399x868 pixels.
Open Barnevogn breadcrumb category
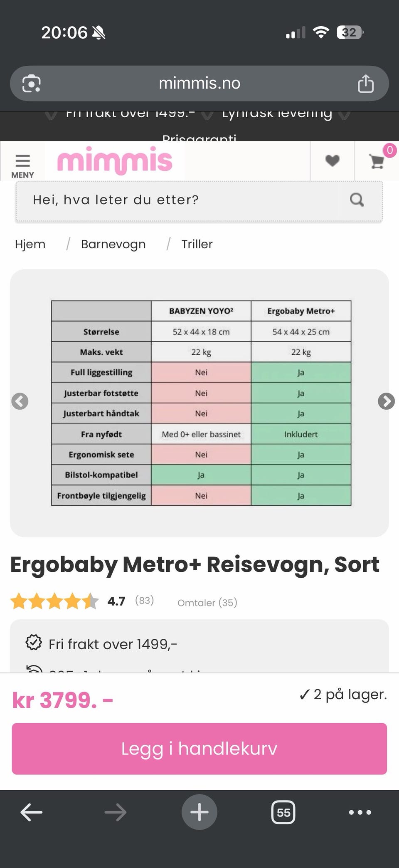pyautogui.click(x=113, y=244)
